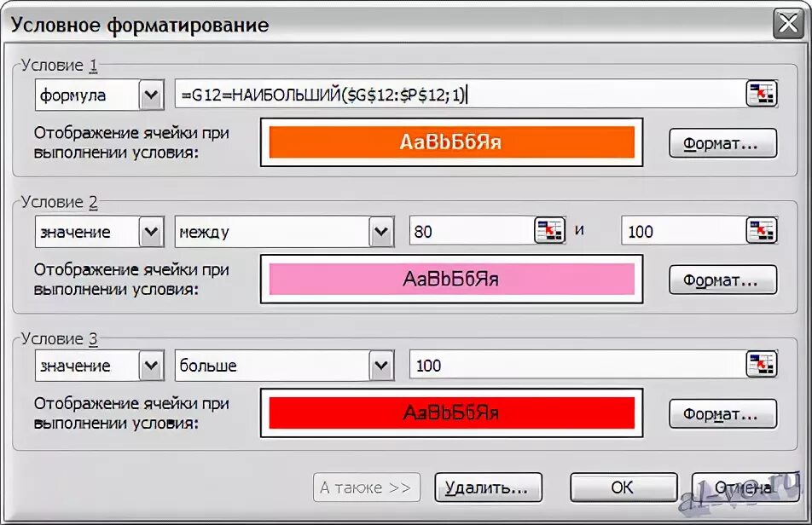Click the pink format preview in Condition 2
Viewport: 812px width, 525px height.
click(x=451, y=279)
